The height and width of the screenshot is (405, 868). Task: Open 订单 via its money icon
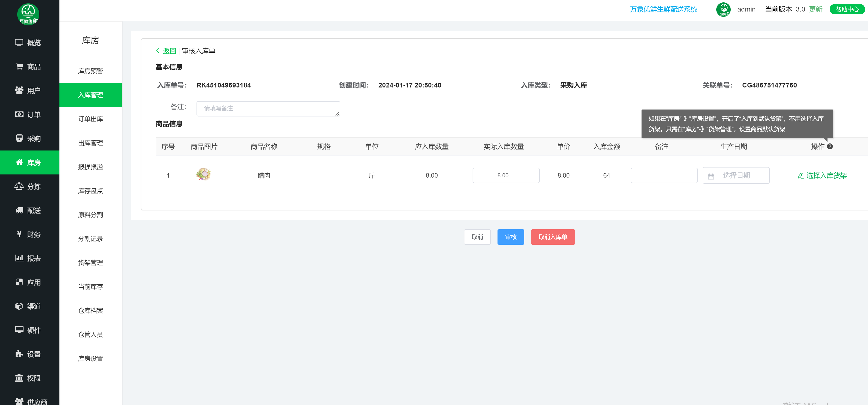click(19, 114)
